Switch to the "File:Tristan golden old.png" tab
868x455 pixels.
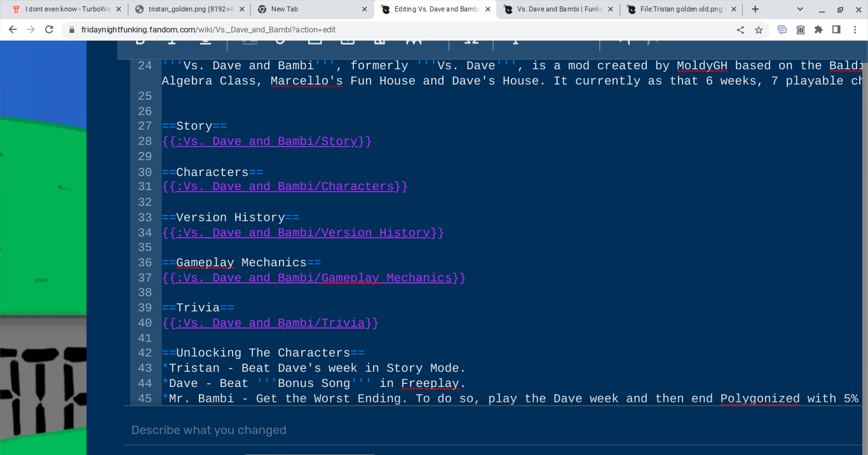tap(682, 10)
